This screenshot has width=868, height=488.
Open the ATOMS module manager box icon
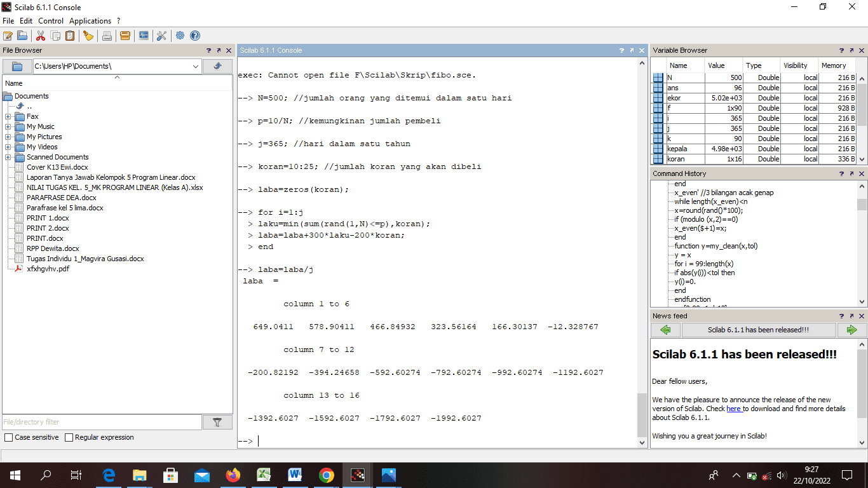coord(125,36)
